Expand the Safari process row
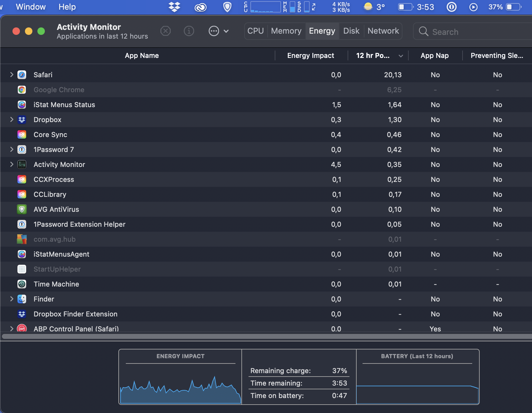The width and height of the screenshot is (532, 413). [12, 75]
